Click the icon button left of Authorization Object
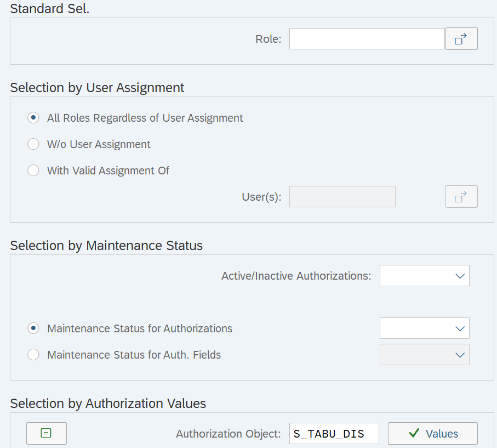This screenshot has width=497, height=448. click(x=47, y=433)
